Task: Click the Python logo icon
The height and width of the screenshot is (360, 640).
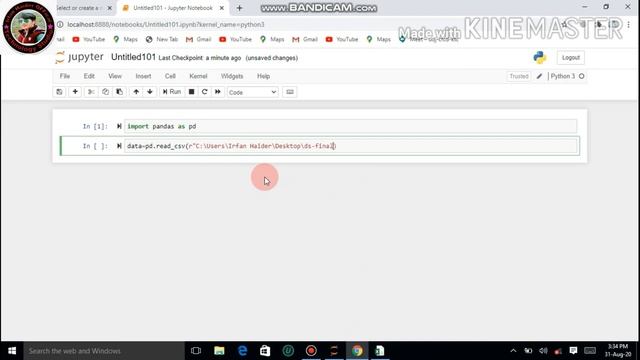Action: (540, 58)
